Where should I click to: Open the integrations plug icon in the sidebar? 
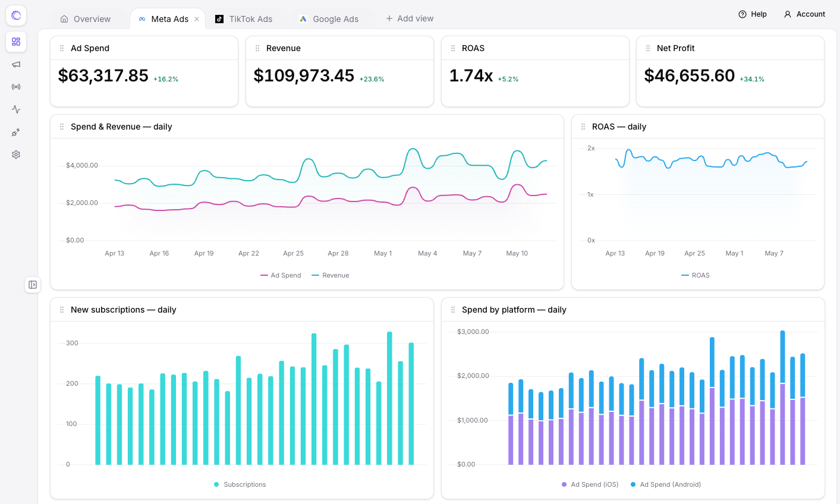click(x=16, y=132)
